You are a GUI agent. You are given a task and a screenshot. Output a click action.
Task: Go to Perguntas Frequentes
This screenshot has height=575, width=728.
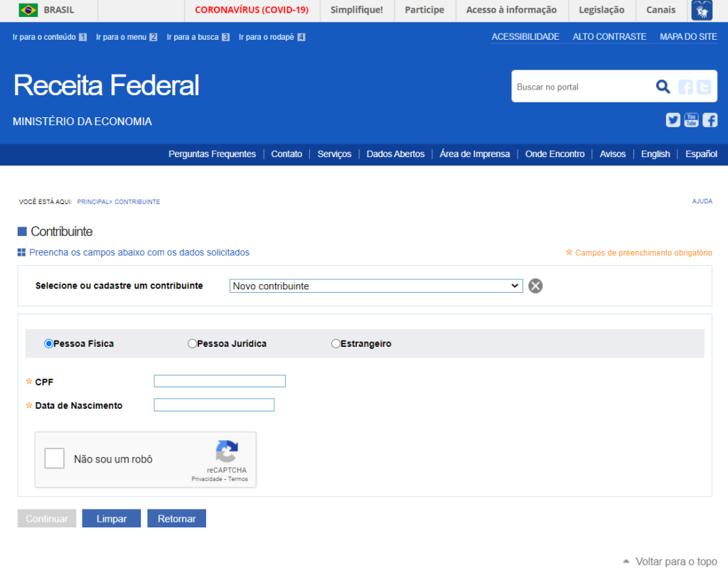(x=212, y=154)
